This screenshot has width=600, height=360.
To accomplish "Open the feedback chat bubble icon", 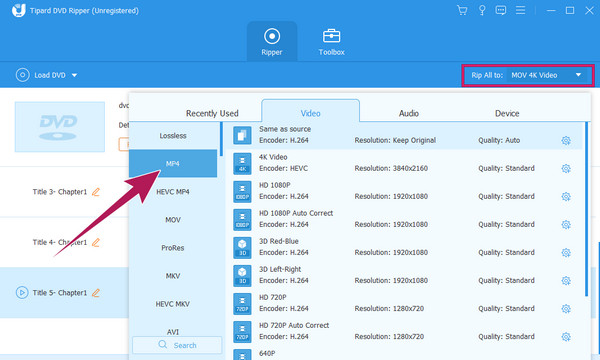I will pyautogui.click(x=501, y=10).
